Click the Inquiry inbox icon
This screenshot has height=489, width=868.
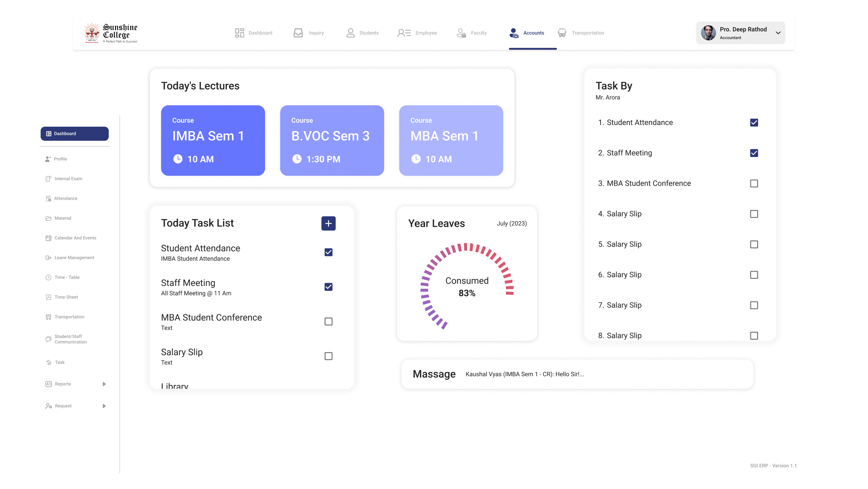click(298, 33)
